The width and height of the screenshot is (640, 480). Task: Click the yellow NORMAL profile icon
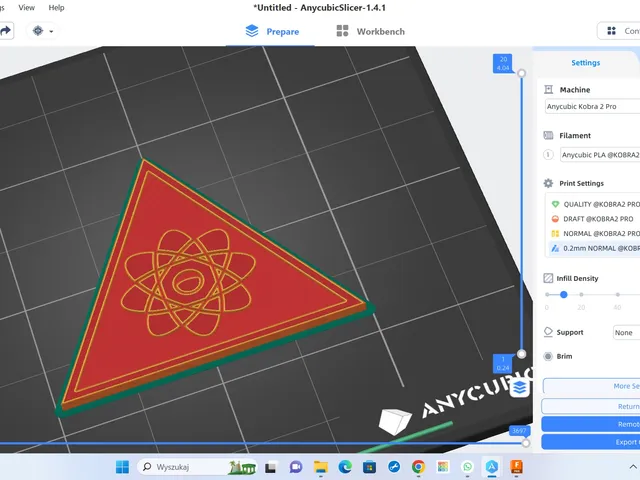coord(555,233)
